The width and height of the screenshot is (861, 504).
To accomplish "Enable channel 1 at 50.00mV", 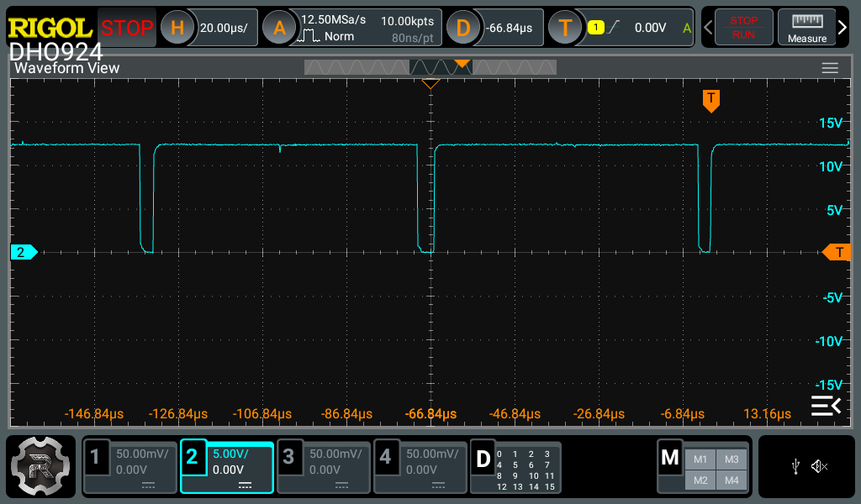I will (x=130, y=467).
